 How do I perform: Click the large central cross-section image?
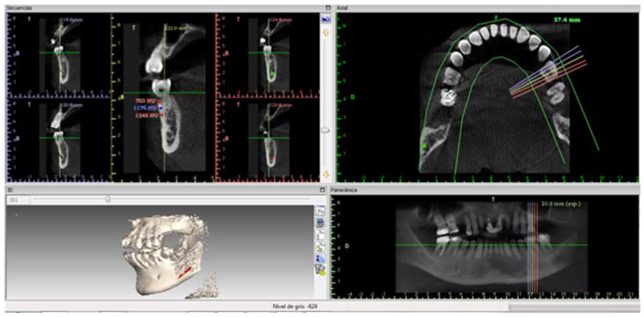(164, 98)
